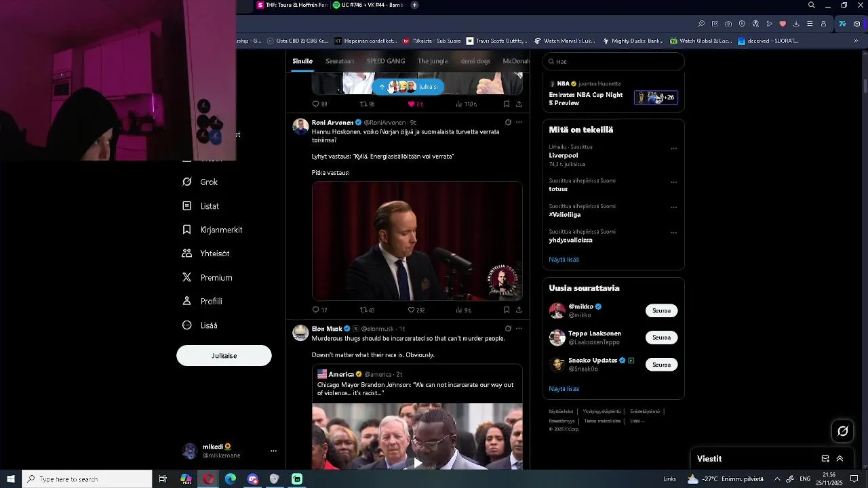Open more options for totuus trend

coord(673,182)
